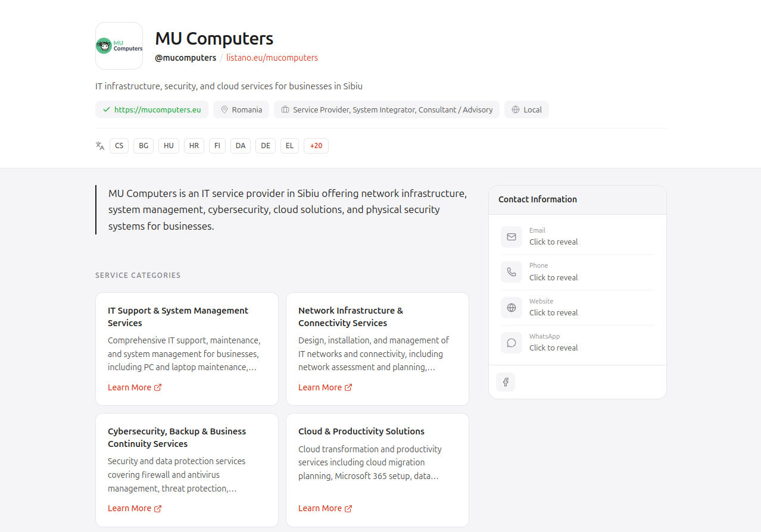Click the Website globe icon in Contact Information
The height and width of the screenshot is (532, 761).
click(512, 308)
